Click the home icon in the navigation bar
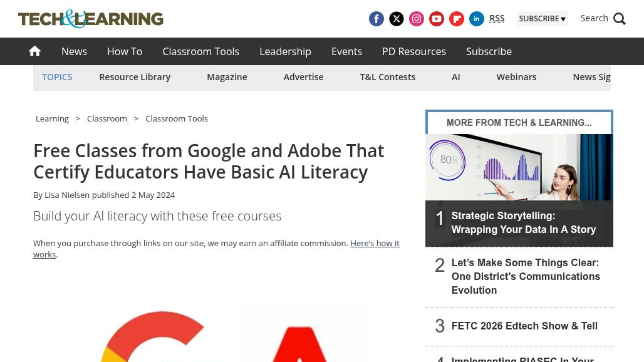644x362 pixels. pyautogui.click(x=34, y=51)
